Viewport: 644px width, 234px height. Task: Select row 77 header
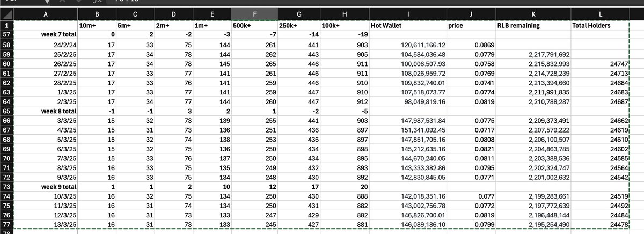click(6, 224)
